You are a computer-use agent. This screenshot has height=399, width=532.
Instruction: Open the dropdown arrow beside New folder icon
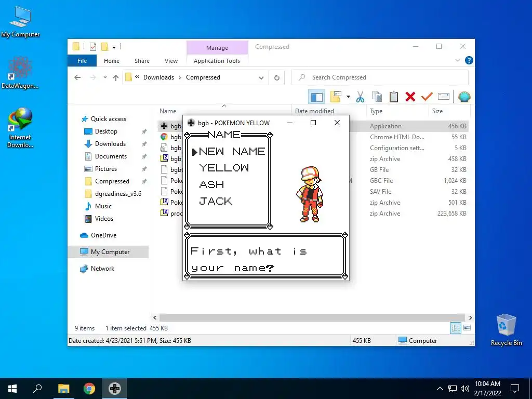[x=348, y=97]
